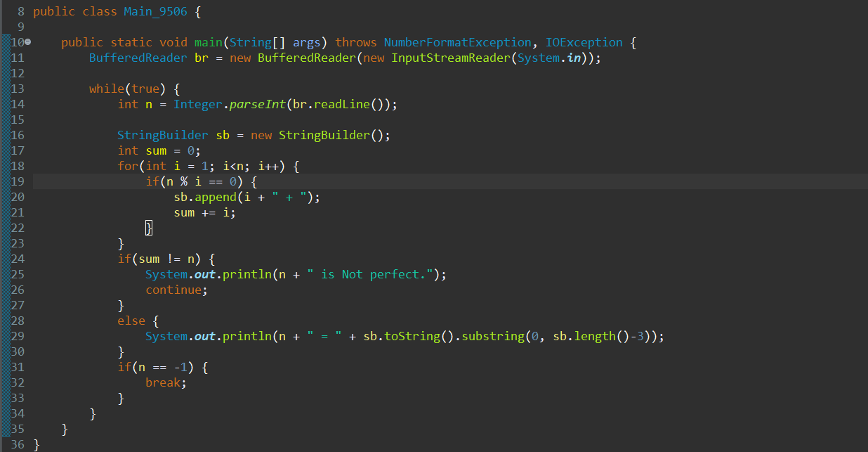The height and width of the screenshot is (452, 868).
Task: Click the true literal in while condition
Action: (x=145, y=89)
